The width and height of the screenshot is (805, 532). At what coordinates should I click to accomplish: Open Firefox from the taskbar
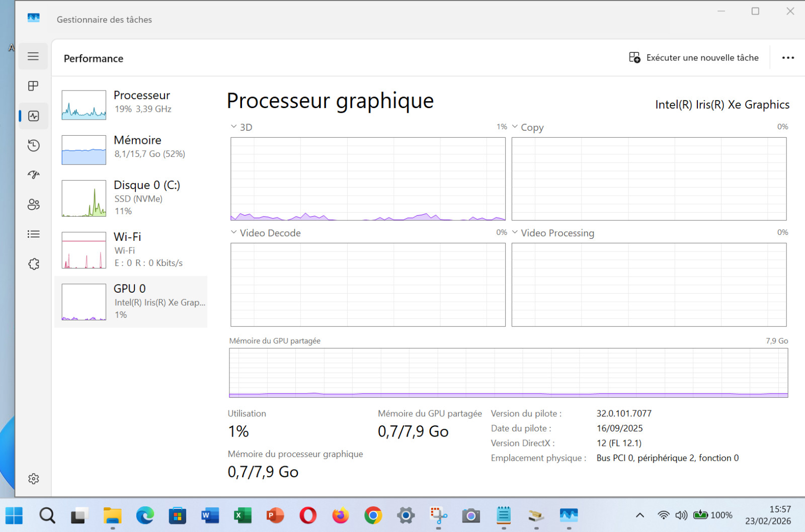341,515
